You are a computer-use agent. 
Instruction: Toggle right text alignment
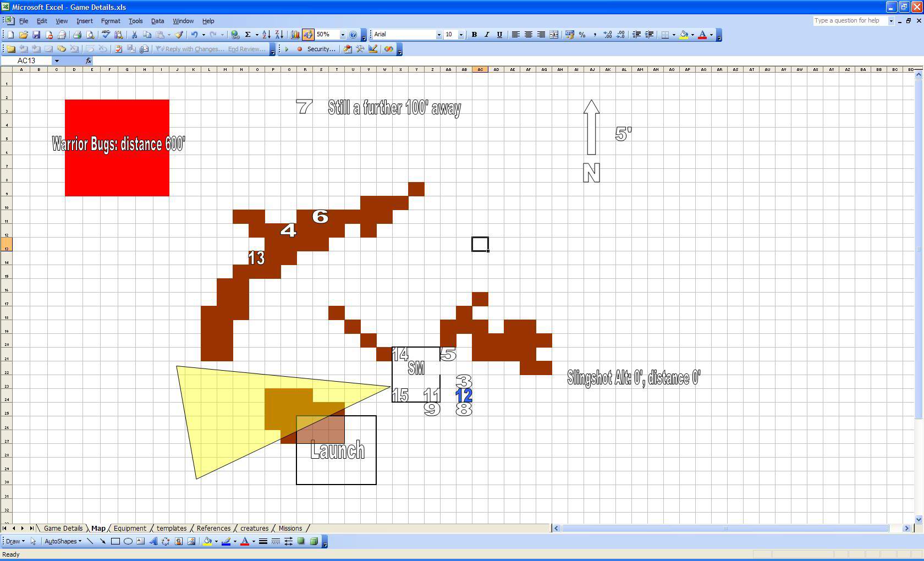click(541, 35)
